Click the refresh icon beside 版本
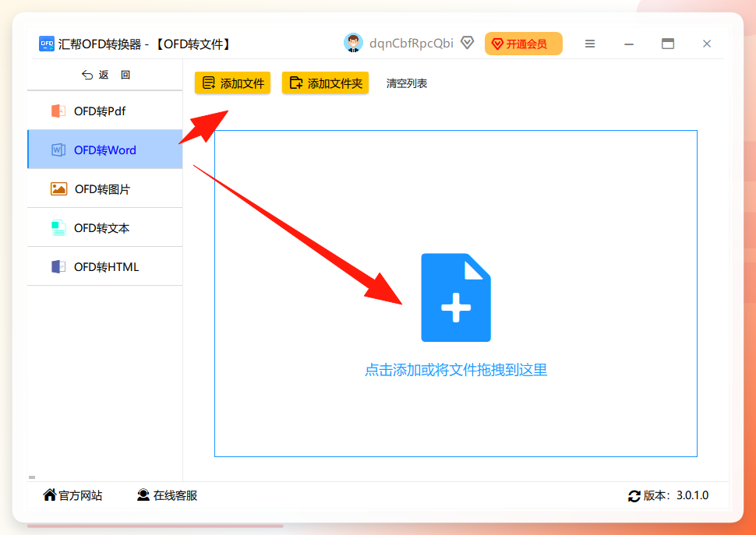This screenshot has width=756, height=535. 634,495
